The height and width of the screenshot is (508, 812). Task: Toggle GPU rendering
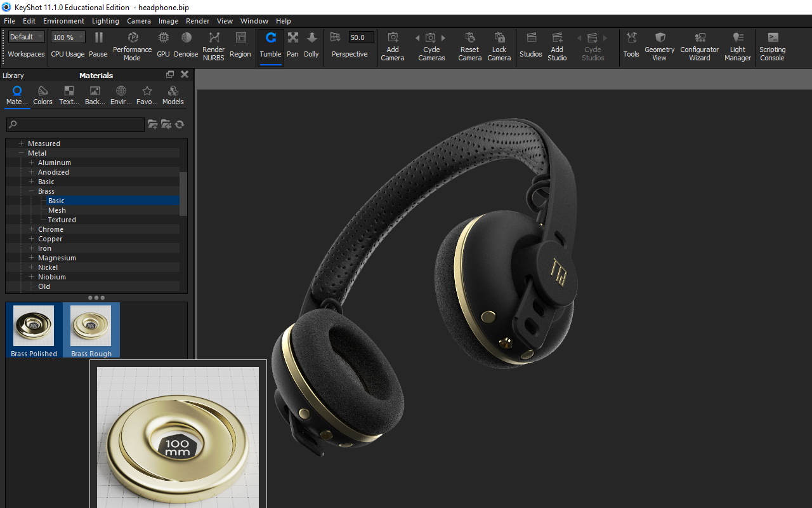[x=163, y=45]
